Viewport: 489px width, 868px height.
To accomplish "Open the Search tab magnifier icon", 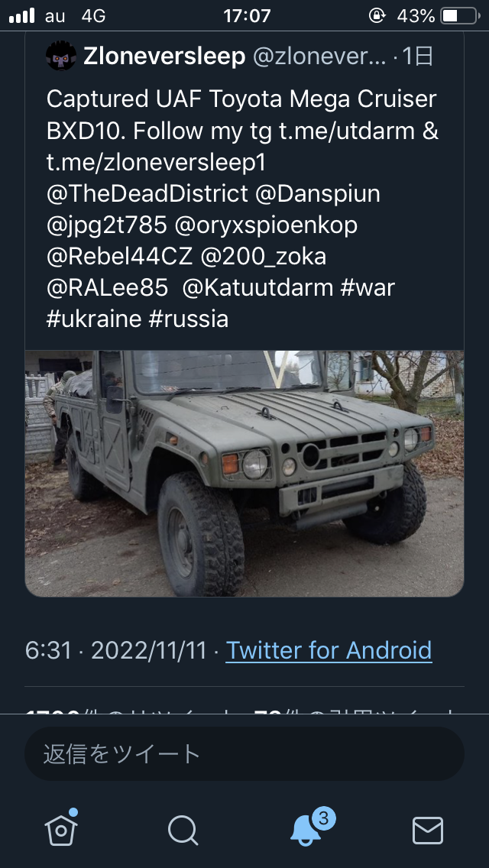I will 183,829.
